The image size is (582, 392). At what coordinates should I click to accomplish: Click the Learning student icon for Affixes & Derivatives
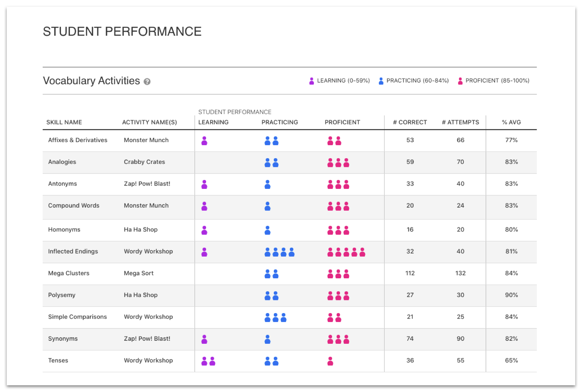(x=204, y=141)
